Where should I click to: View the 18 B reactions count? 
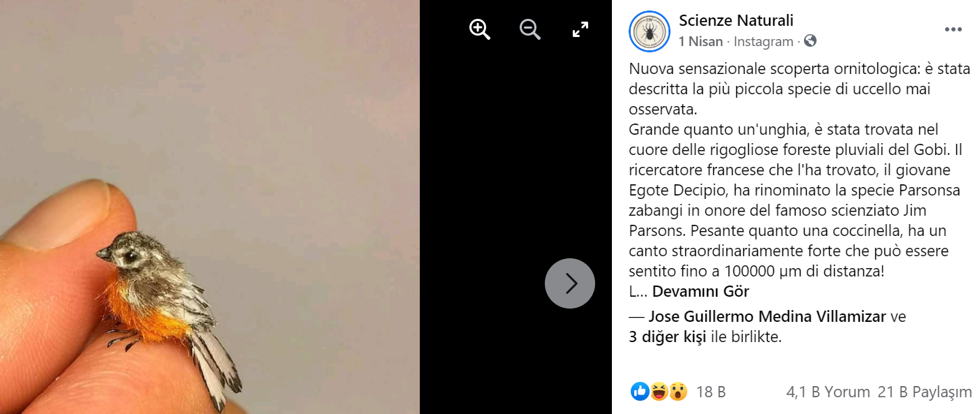point(711,392)
